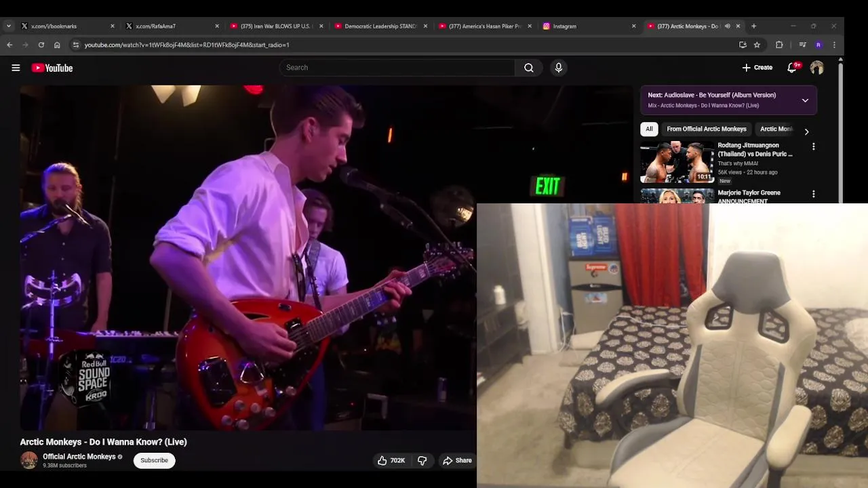This screenshot has height=488, width=868.
Task: Open the browser extensions puzzle icon
Action: click(779, 45)
